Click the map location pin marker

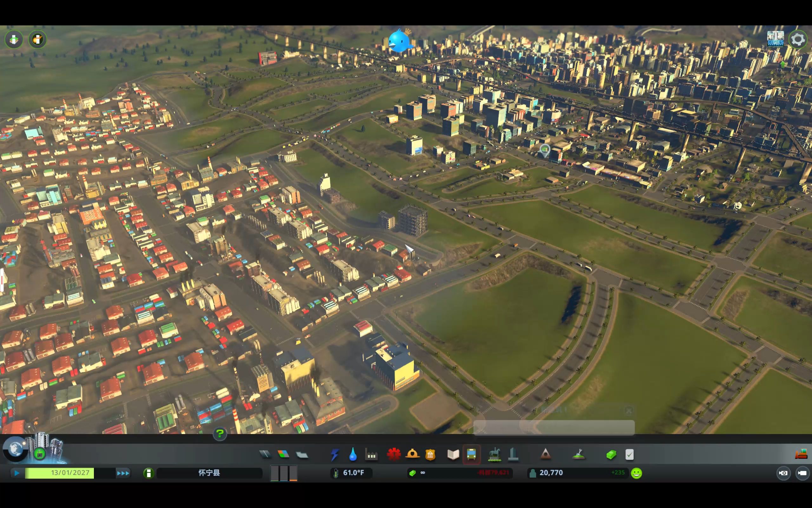(x=545, y=150)
